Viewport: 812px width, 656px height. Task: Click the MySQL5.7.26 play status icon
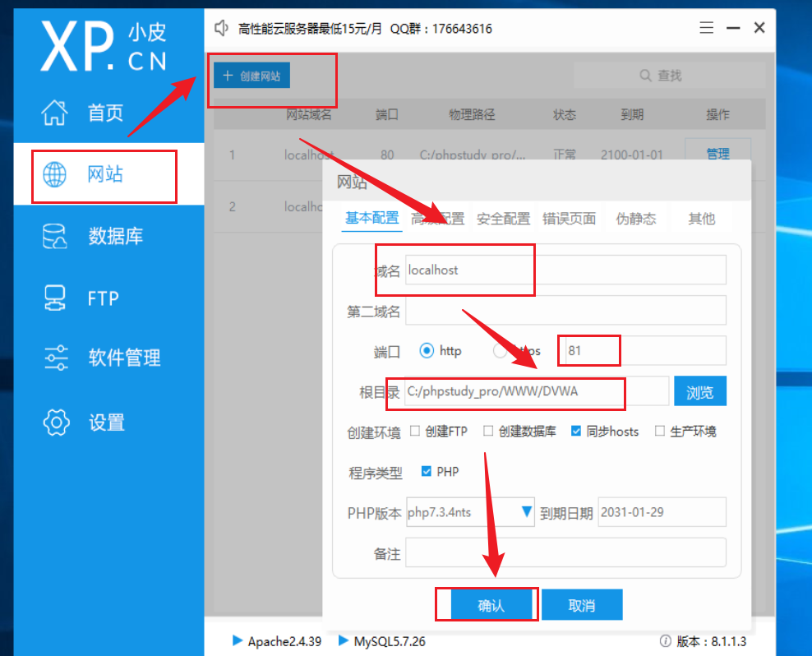pos(343,640)
